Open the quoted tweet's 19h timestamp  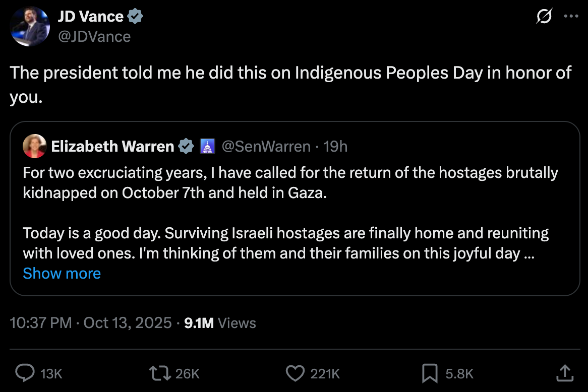[x=335, y=147]
